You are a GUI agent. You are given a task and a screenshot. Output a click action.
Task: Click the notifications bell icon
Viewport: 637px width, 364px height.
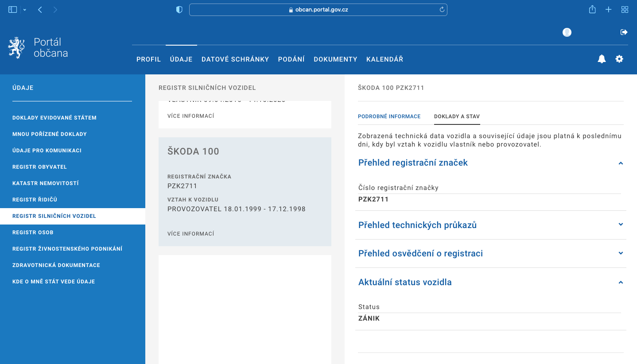click(x=602, y=59)
